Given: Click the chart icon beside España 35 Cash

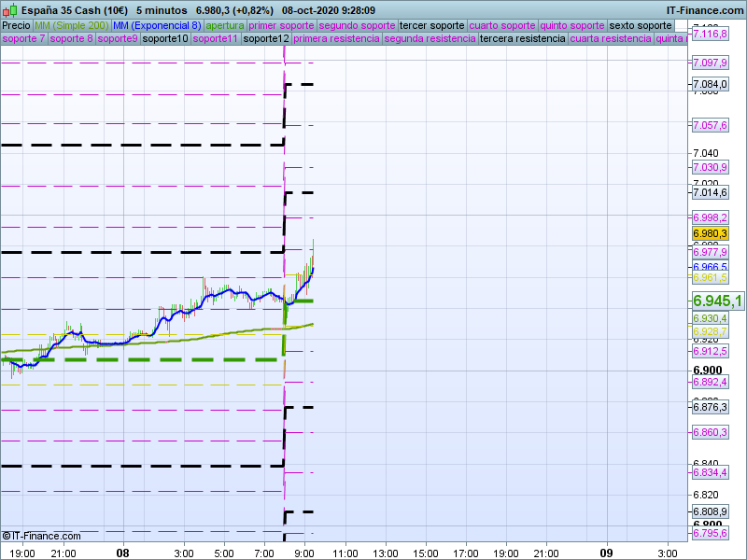Looking at the screenshot, I should point(8,9).
